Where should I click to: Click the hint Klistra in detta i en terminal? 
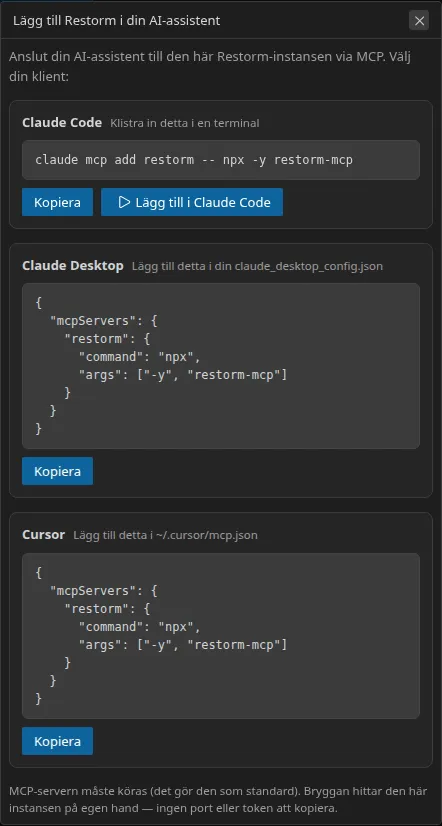[x=184, y=123]
